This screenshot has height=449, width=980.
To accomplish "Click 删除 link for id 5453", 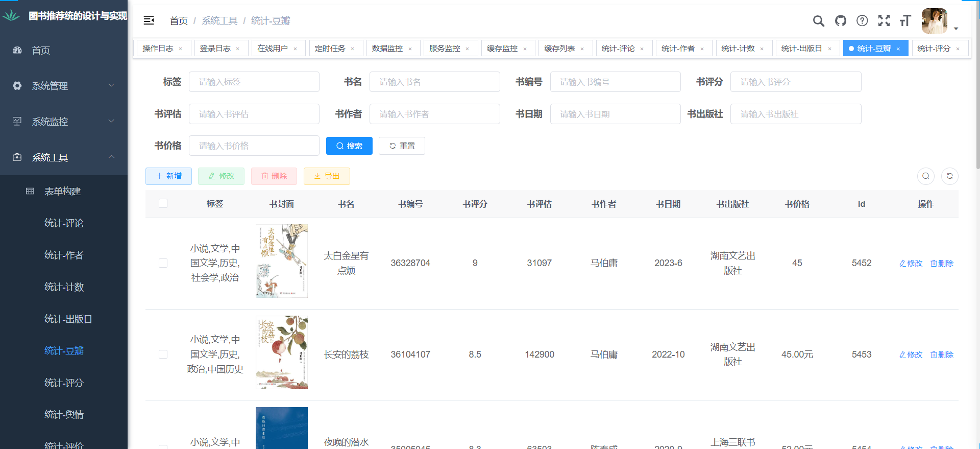I will (942, 355).
